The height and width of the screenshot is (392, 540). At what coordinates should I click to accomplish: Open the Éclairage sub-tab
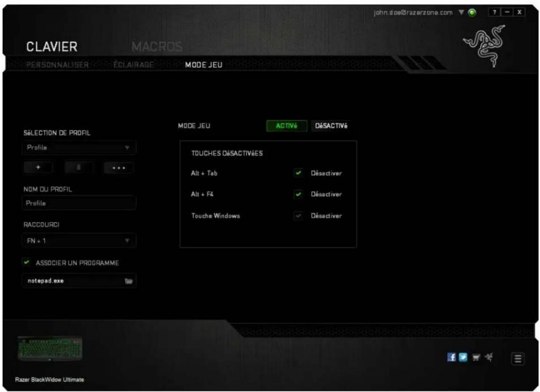coord(133,65)
